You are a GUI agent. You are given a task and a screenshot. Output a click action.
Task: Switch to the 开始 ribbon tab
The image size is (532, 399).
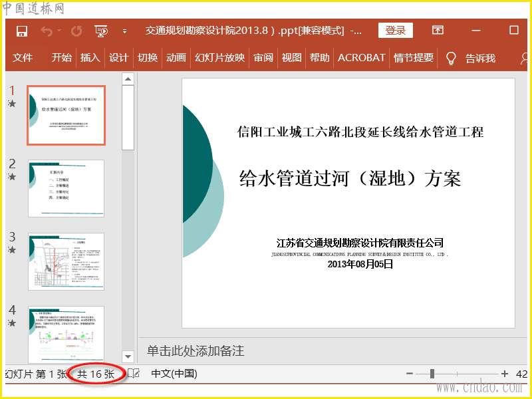pyautogui.click(x=61, y=58)
